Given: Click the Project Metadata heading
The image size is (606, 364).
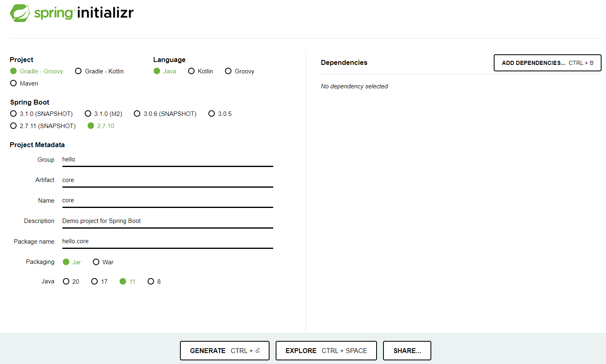Looking at the screenshot, I should [x=37, y=145].
